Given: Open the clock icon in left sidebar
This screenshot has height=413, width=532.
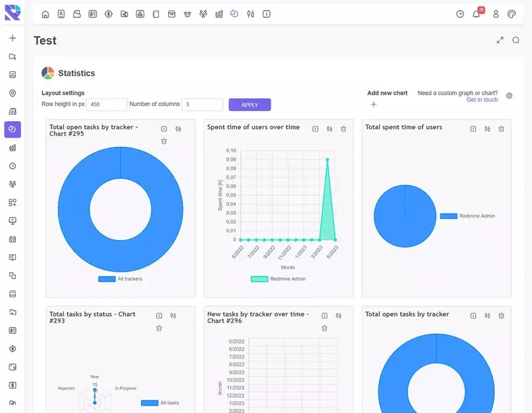Looking at the screenshot, I should (13, 166).
